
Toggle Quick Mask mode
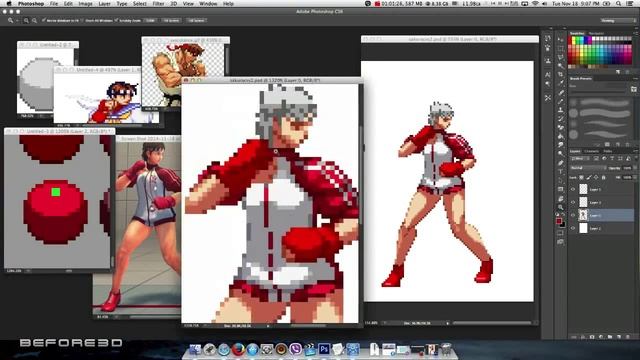tap(561, 233)
